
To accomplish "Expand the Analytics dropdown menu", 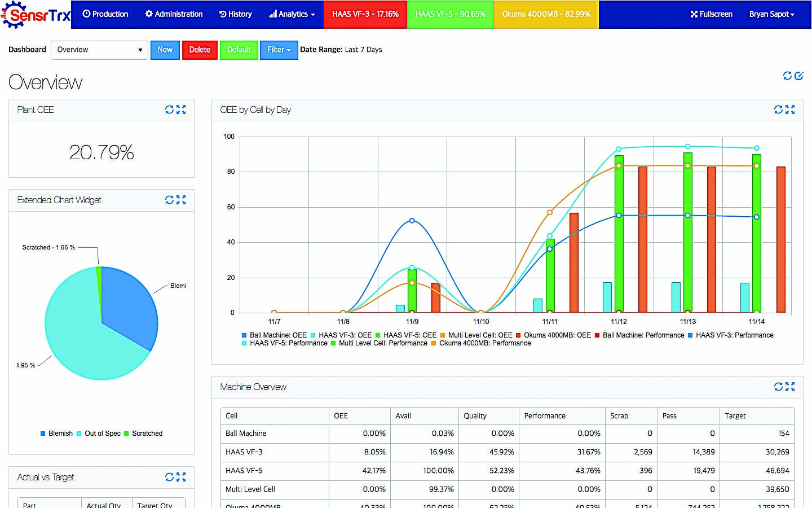I will 292,14.
